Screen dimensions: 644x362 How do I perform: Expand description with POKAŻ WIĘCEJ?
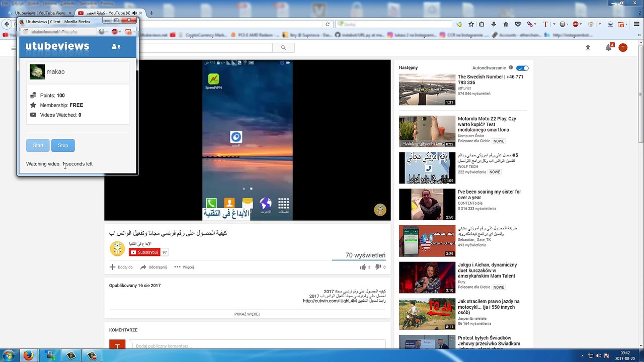(247, 314)
